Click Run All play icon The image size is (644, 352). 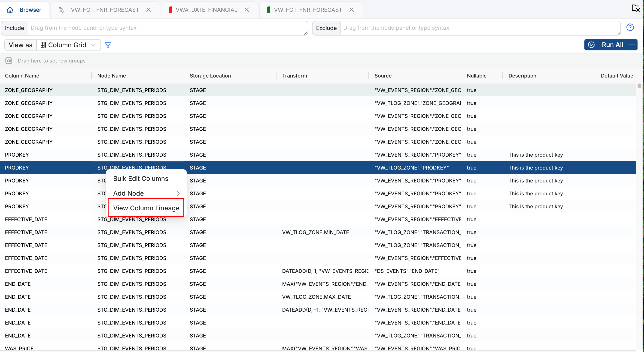(591, 45)
